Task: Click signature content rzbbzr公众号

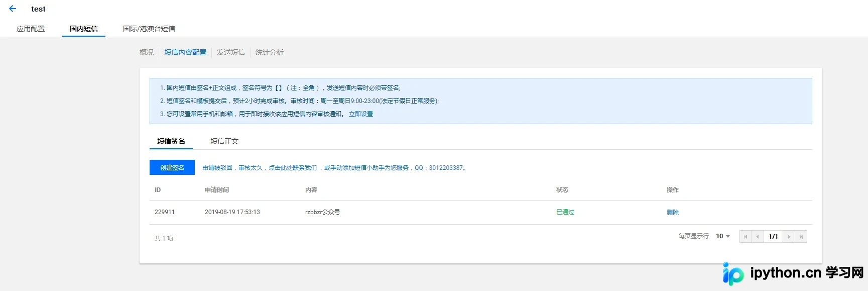Action: [323, 212]
